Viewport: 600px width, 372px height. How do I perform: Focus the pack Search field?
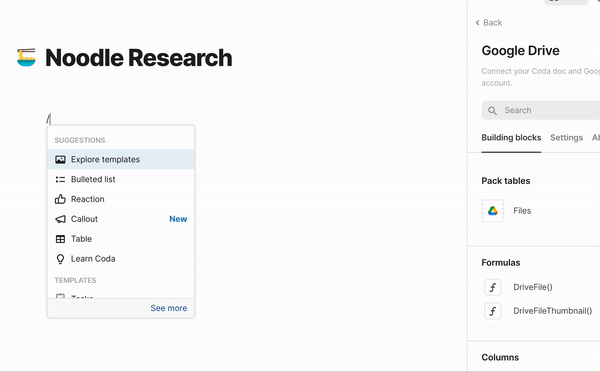541,110
